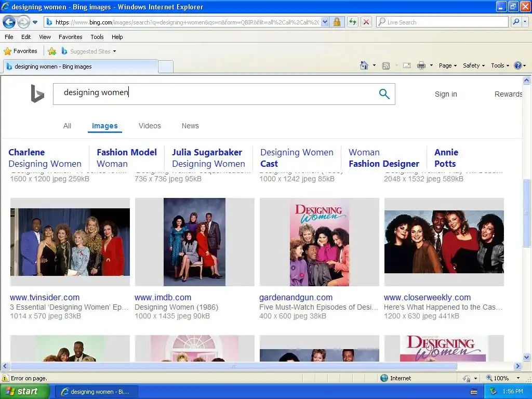The image size is (532, 399).
Task: Click the gardenandgun.com link
Action: pos(296,298)
